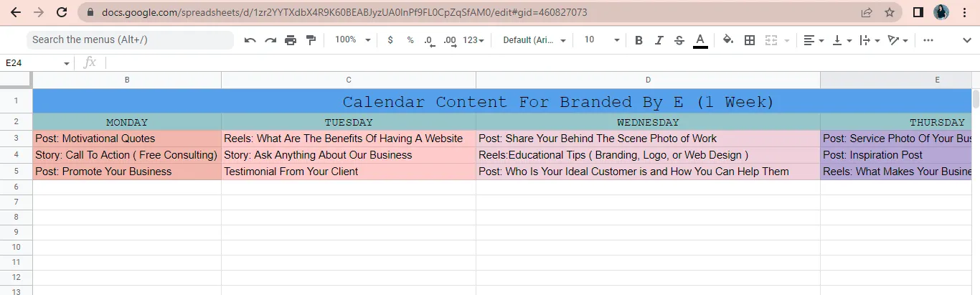Open the horizontal align menu
This screenshot has height=295, width=980.
tap(813, 40)
